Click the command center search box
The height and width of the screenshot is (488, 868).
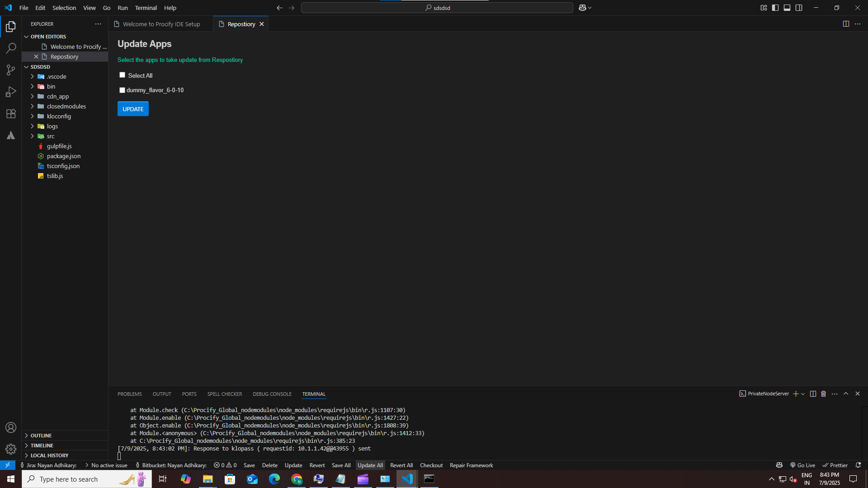(x=437, y=8)
